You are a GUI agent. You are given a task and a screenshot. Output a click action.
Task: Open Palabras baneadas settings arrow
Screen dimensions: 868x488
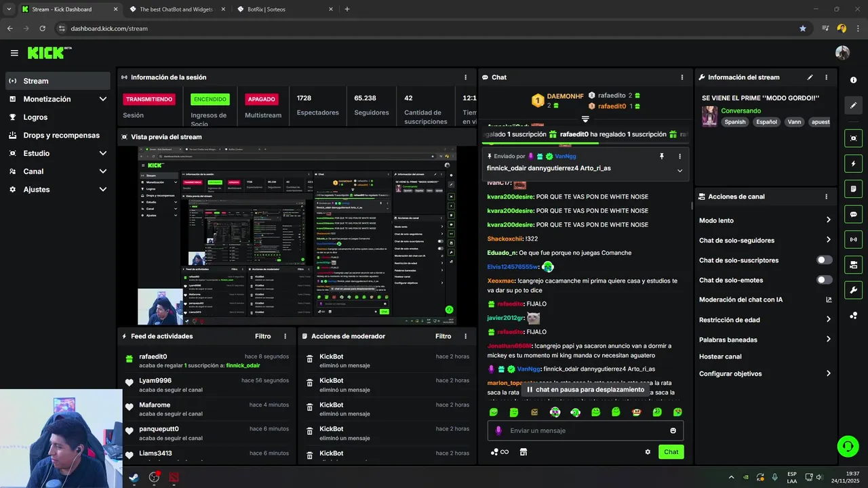click(828, 340)
